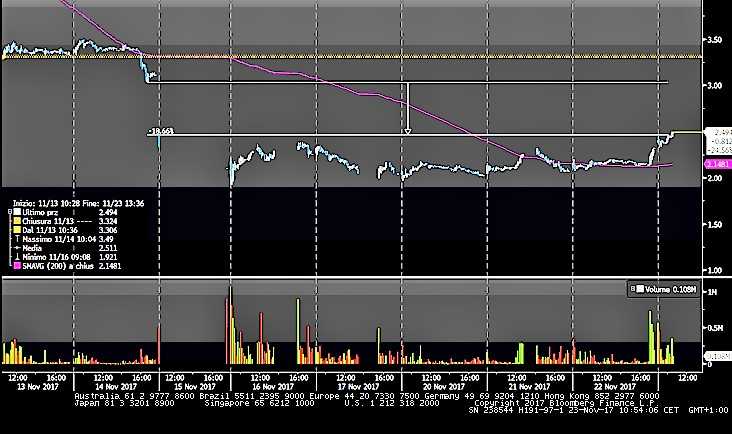732x434 pixels.
Task: Click the magenta SMAVG (200) swatch
Action: coord(18,266)
